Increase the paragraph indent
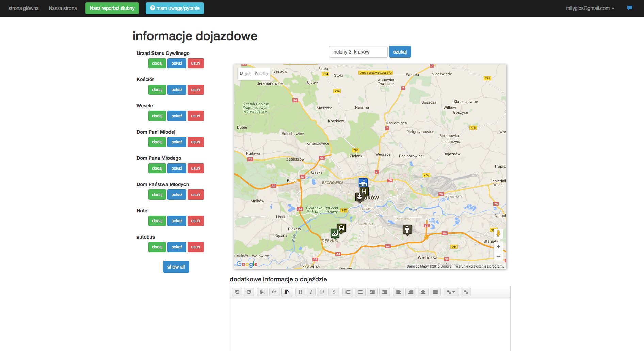The width and height of the screenshot is (644, 351). point(372,292)
